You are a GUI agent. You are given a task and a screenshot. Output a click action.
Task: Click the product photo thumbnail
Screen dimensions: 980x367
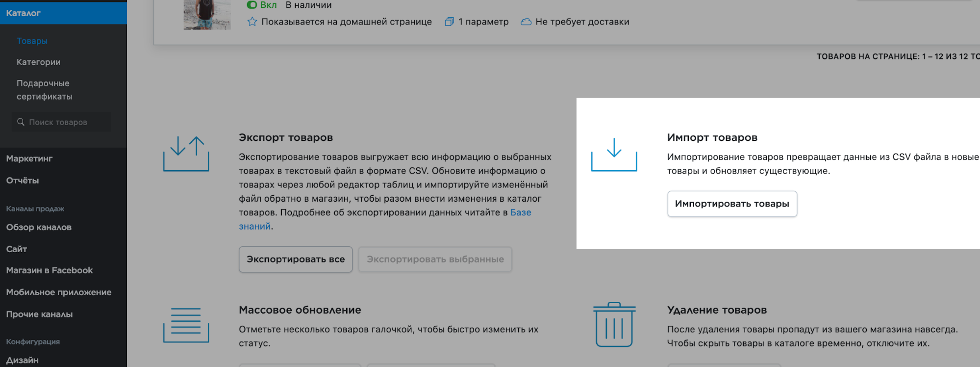207,14
